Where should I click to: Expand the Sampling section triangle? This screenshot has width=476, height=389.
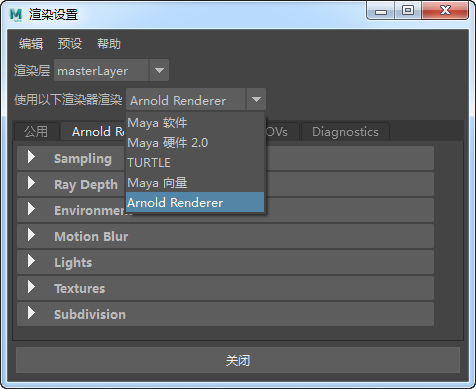[31, 157]
